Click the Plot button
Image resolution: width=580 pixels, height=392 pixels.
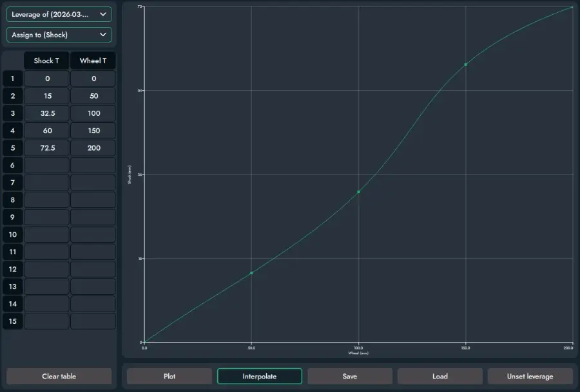click(169, 376)
